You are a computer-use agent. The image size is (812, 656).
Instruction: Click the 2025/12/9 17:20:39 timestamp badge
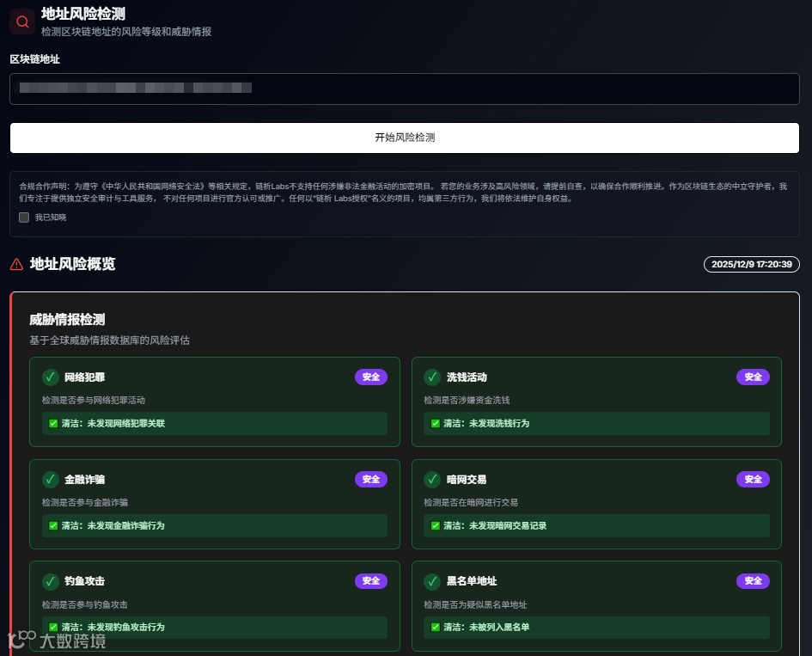(751, 264)
